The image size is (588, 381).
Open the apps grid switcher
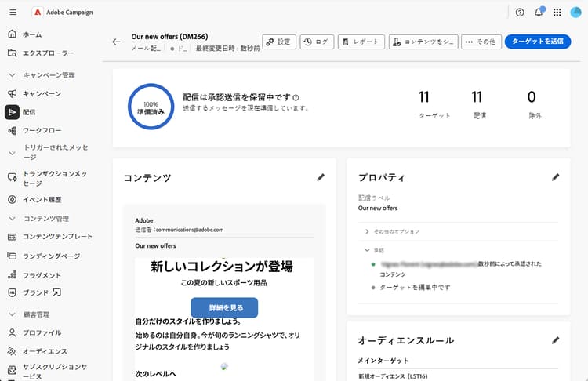[x=557, y=13]
